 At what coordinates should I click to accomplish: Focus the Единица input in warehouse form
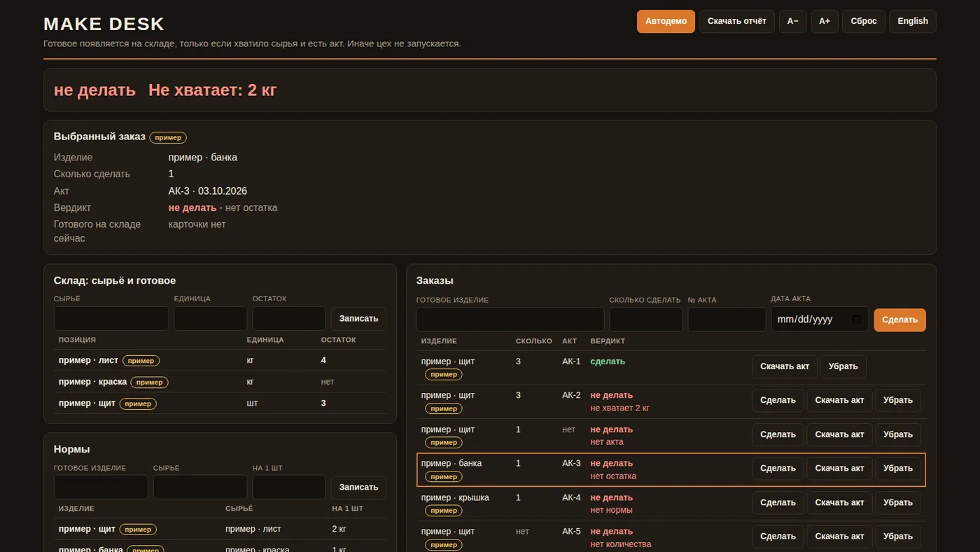211,318
